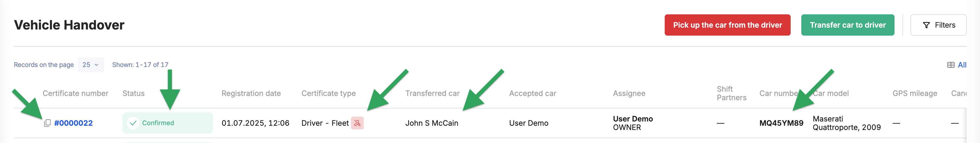The height and width of the screenshot is (143, 980).
Task: Click the funnel icon in Filters
Action: point(926,25)
